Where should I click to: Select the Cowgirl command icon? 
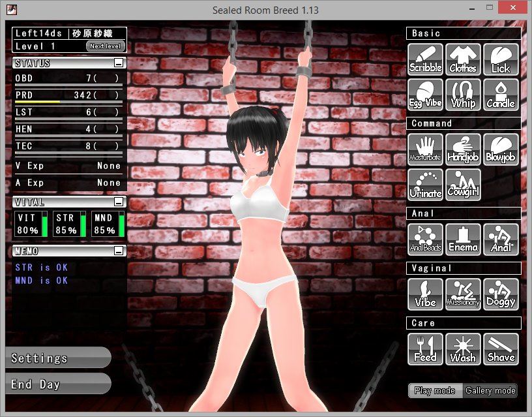click(x=463, y=184)
